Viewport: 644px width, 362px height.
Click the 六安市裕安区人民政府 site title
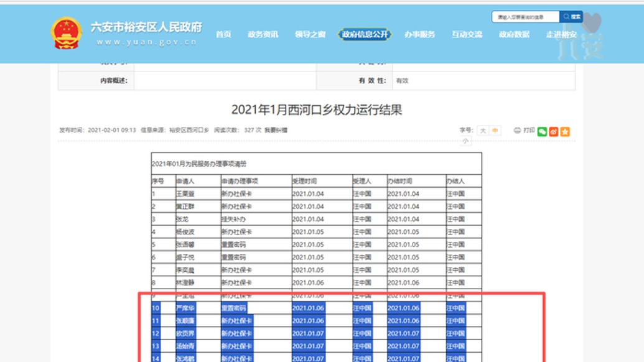pos(146,27)
